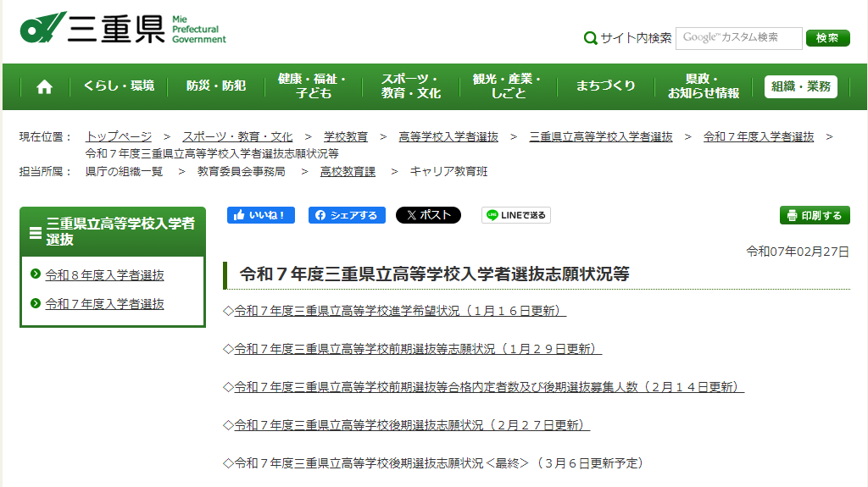The height and width of the screenshot is (487, 868).
Task: Open sidebar link 令和７年度入学者選抜
Action: pos(104,304)
